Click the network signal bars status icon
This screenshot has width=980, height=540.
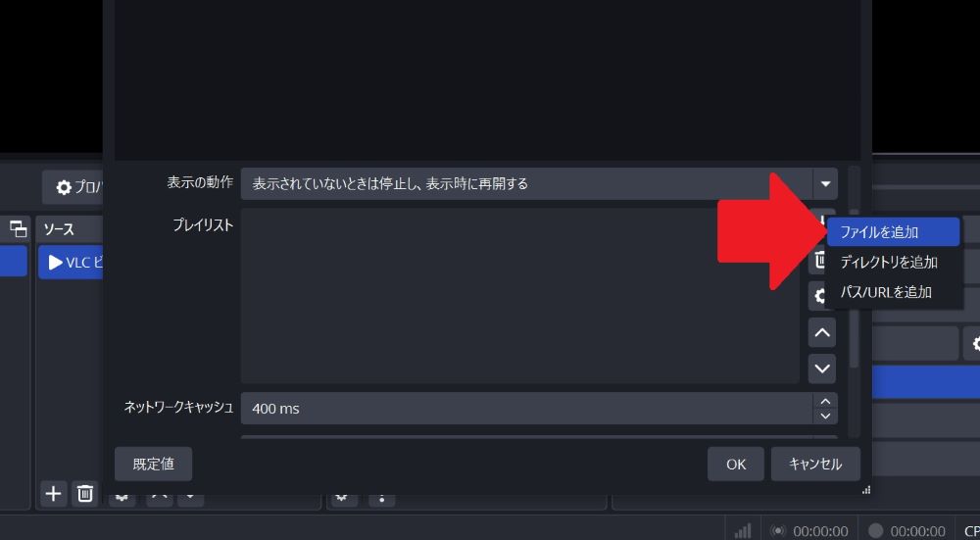click(743, 531)
